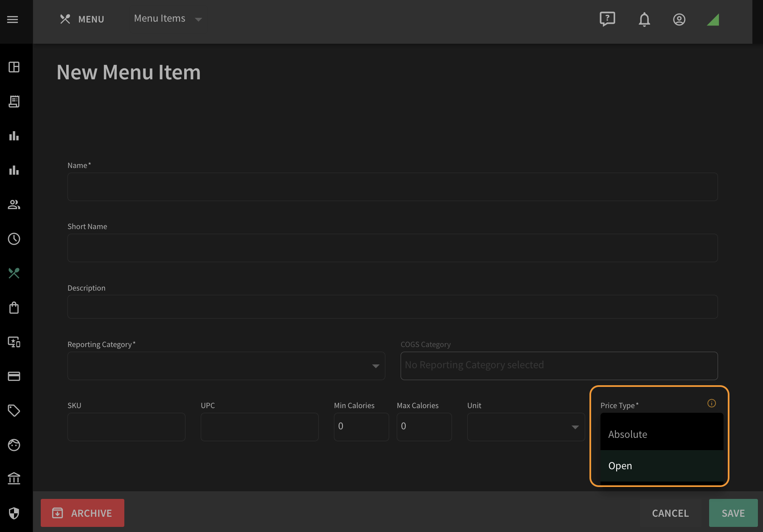
Task: Open the bank building sidebar icon
Action: click(14, 479)
